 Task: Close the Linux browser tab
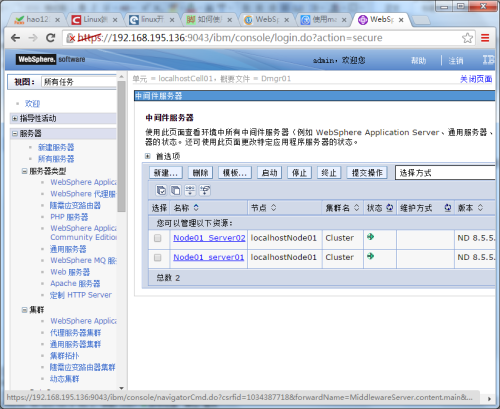tap(115, 20)
